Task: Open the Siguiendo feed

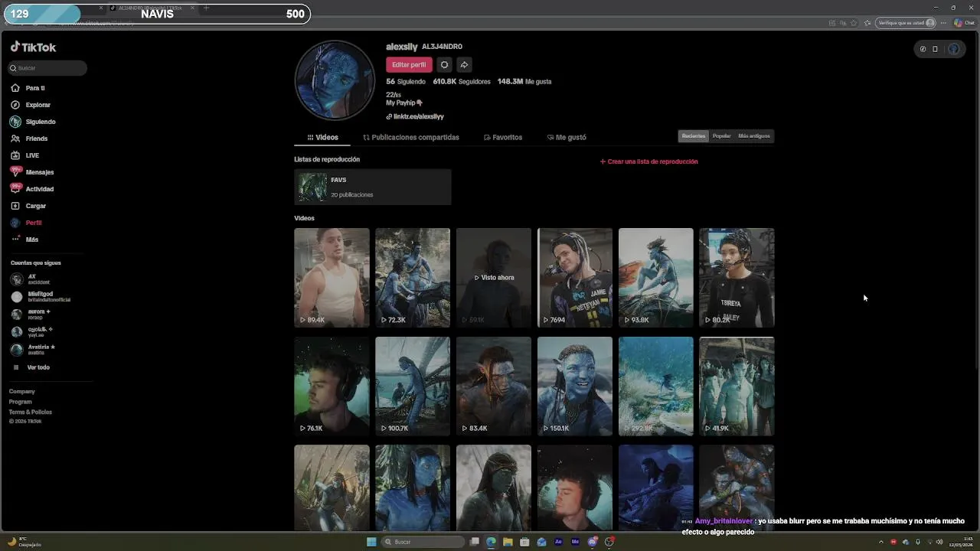Action: click(40, 122)
